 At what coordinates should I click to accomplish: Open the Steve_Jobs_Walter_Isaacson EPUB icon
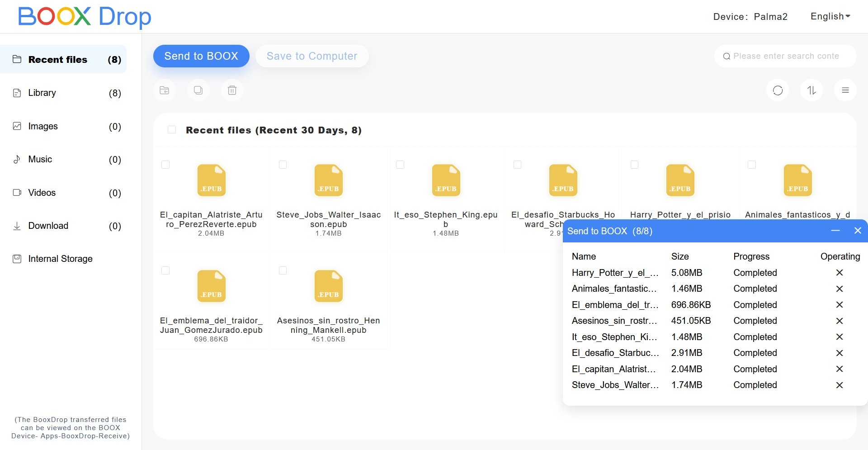pyautogui.click(x=329, y=180)
